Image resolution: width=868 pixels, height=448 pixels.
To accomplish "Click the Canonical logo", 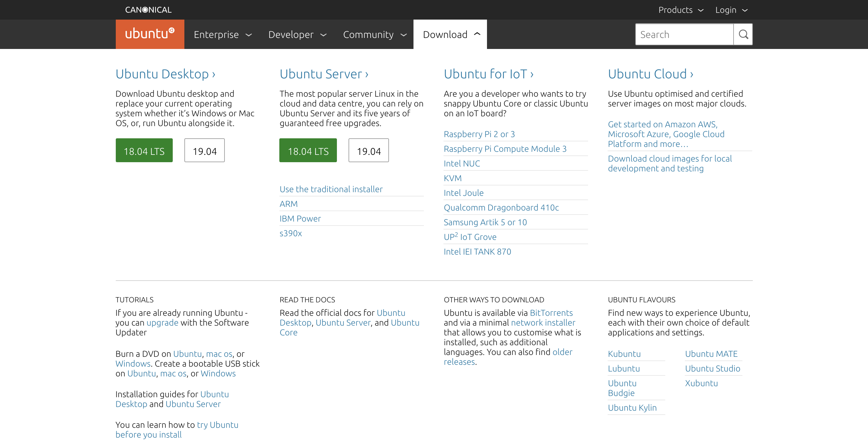I will pos(148,10).
